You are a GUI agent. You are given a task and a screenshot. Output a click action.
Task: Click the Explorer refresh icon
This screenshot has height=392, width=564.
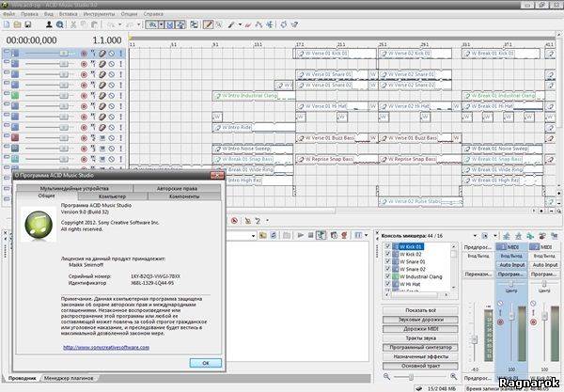point(274,235)
